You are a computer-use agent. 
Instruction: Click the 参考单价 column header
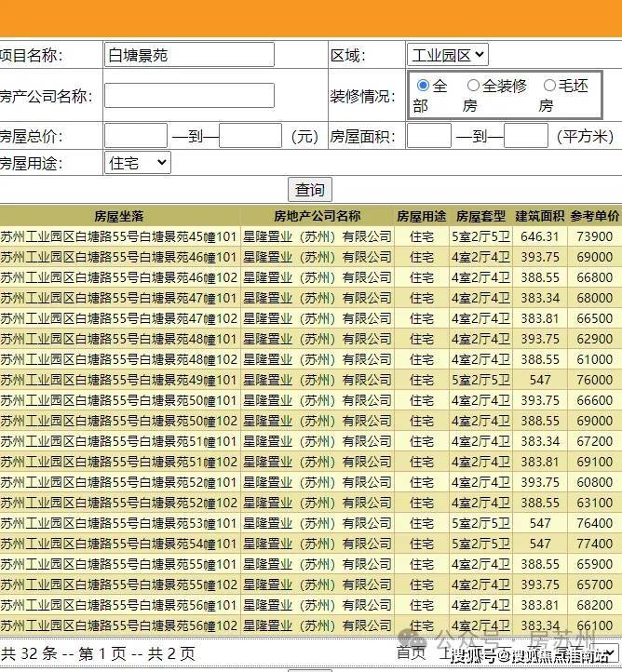click(x=595, y=216)
